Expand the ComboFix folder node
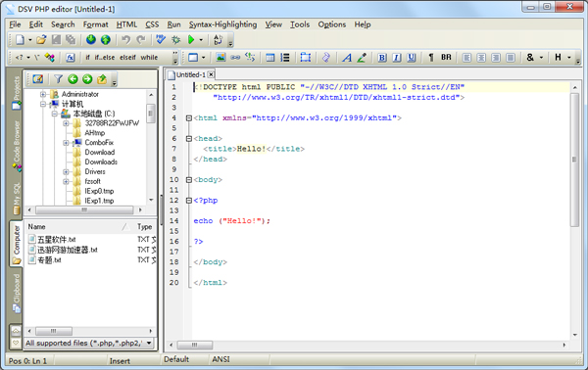This screenshot has width=588, height=370. click(x=66, y=143)
